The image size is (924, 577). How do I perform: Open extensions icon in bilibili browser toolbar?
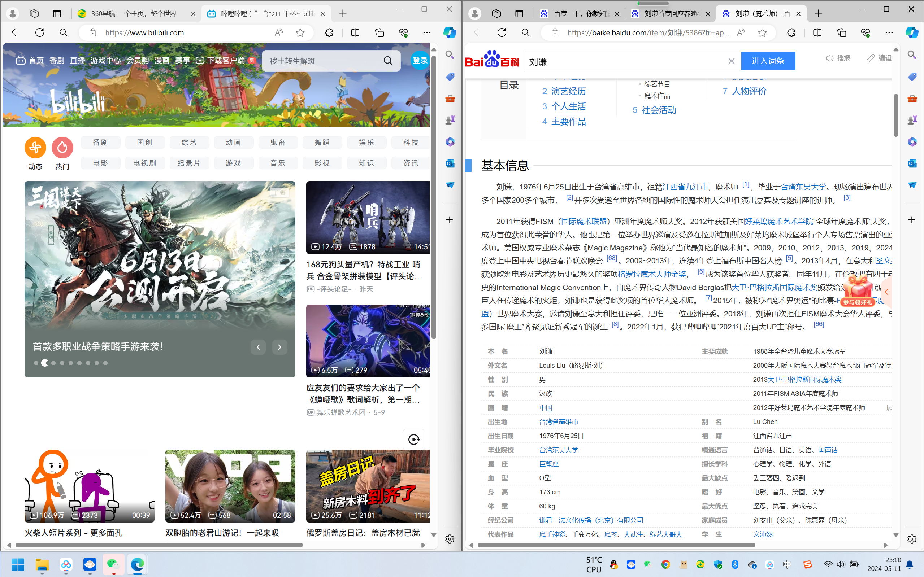click(329, 33)
